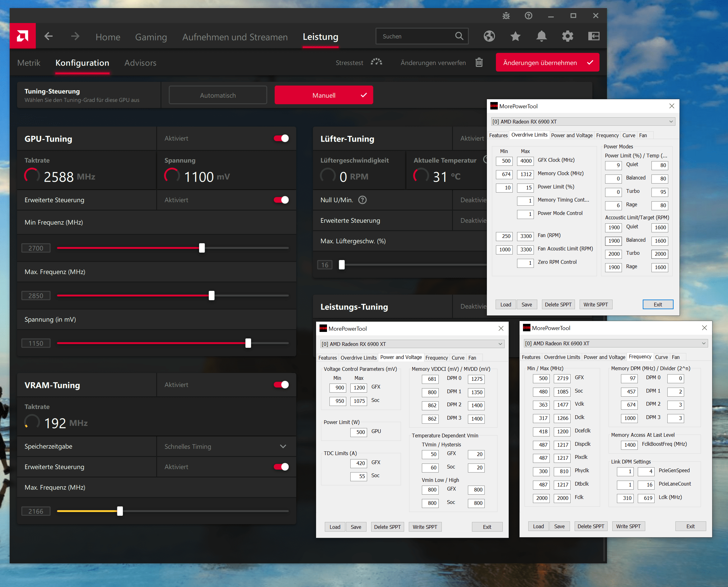Open the Gaming menu
728x587 pixels.
(x=151, y=37)
